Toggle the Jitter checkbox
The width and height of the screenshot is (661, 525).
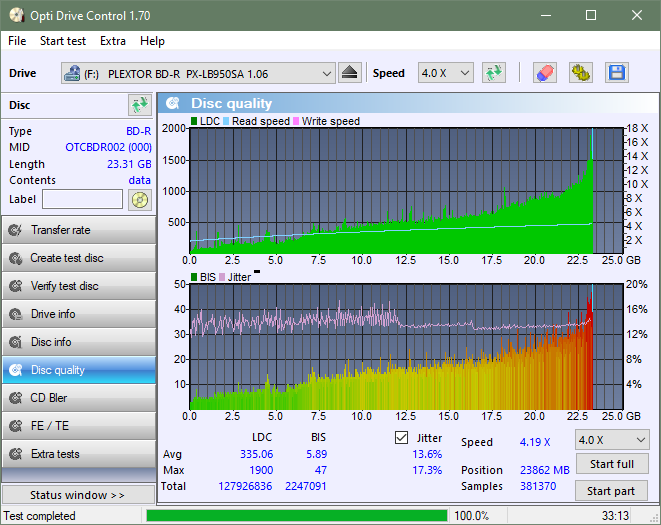[401, 438]
